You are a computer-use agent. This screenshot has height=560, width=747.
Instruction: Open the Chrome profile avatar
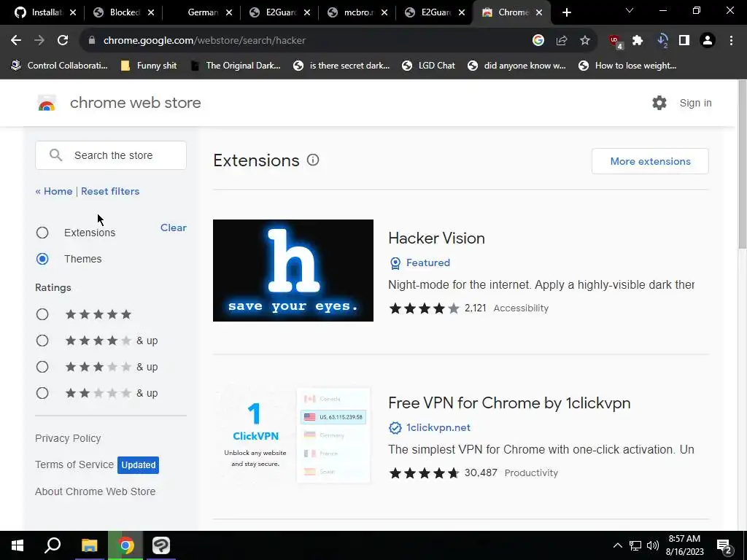click(708, 41)
